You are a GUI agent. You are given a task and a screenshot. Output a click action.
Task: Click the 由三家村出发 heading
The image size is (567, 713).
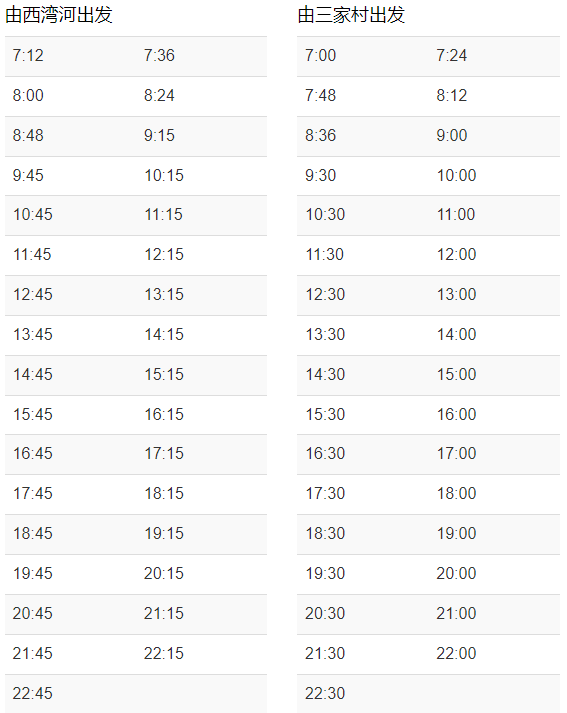[x=351, y=15]
